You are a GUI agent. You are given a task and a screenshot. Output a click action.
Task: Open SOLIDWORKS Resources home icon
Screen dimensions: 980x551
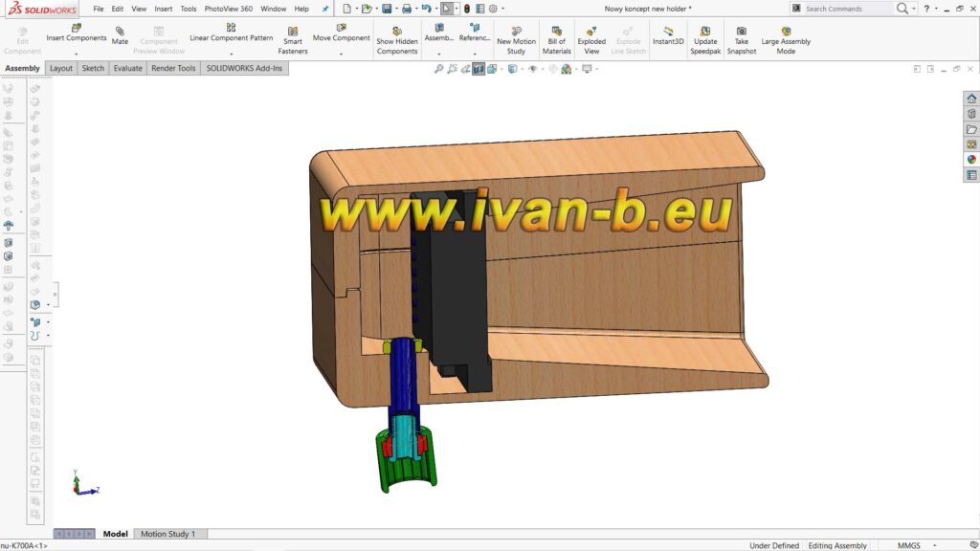click(x=971, y=99)
